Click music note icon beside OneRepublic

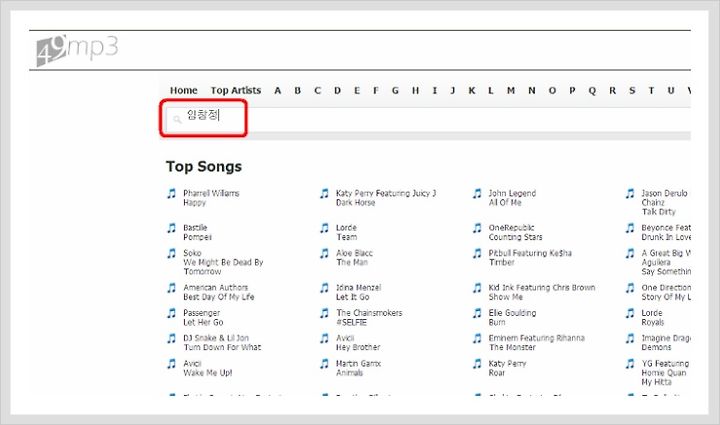point(477,228)
